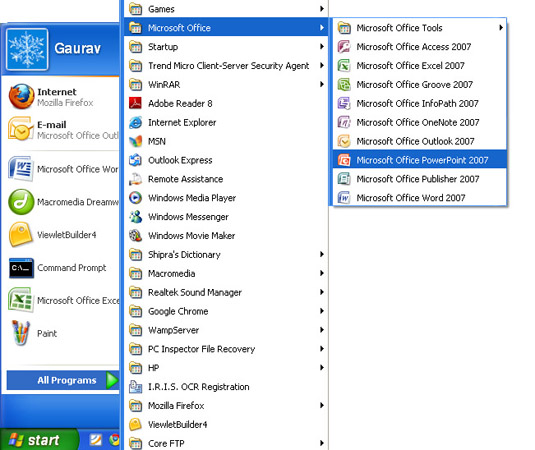This screenshot has width=535, height=450.
Task: Click the Outlook 2007 submenu icon
Action: click(344, 141)
